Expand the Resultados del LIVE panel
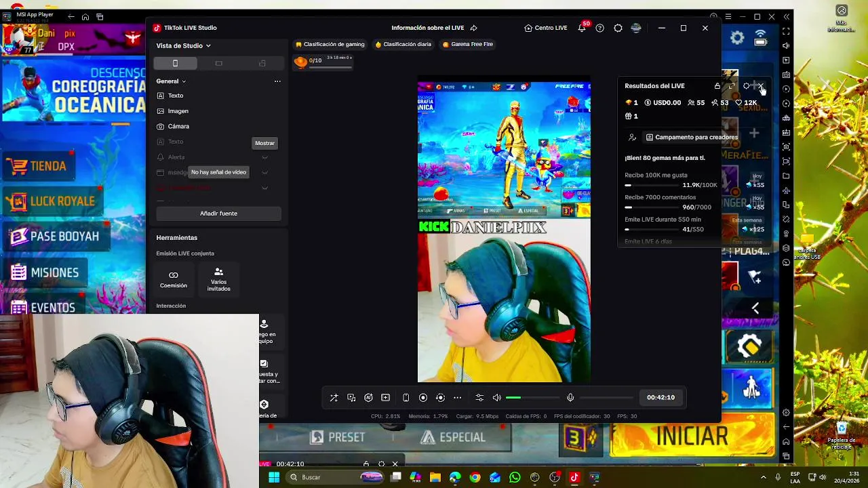Screen dimensions: 868x488 click(x=732, y=86)
